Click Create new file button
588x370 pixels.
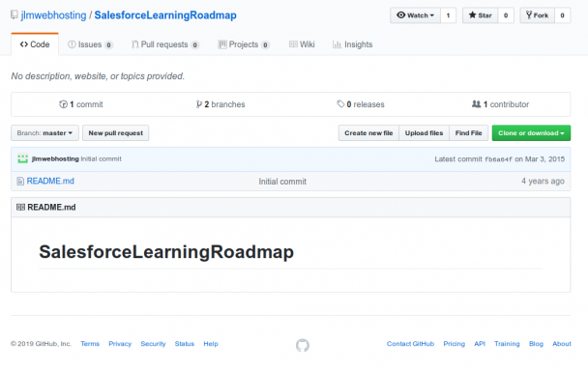(368, 133)
